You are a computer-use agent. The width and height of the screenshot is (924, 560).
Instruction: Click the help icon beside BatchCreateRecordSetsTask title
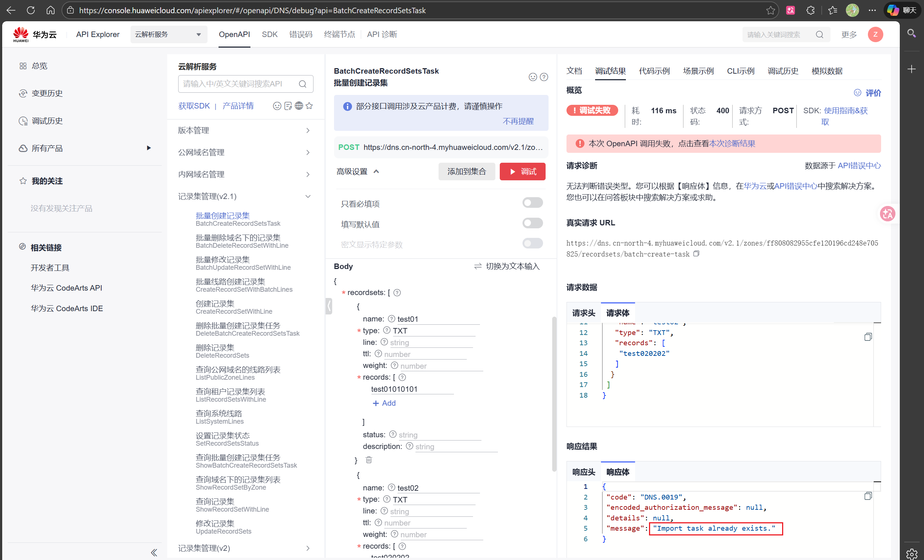pos(544,77)
